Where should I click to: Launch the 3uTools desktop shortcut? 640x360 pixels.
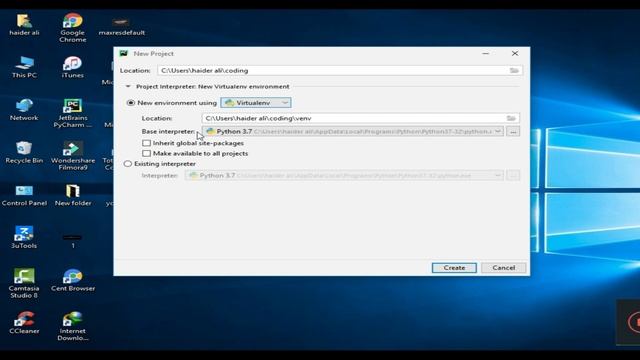(x=24, y=237)
